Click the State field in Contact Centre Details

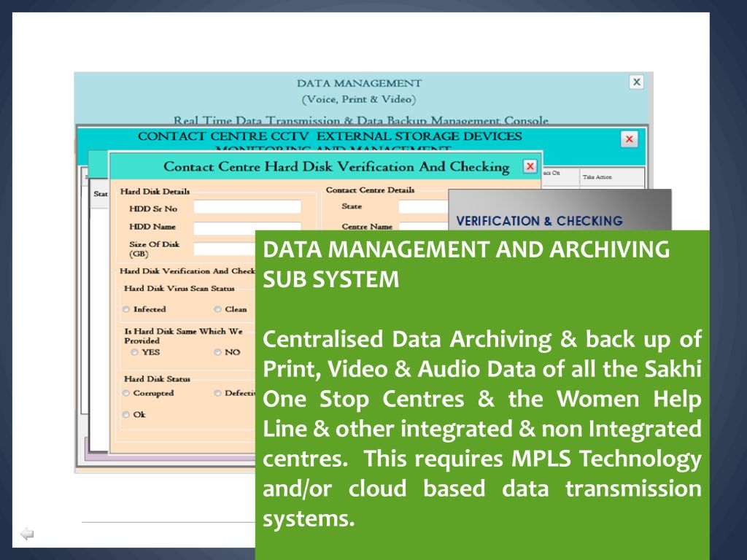click(422, 207)
